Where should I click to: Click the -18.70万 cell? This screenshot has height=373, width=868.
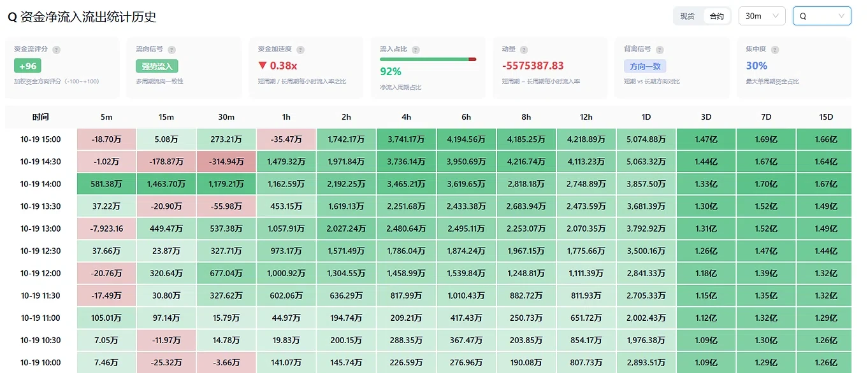106,139
